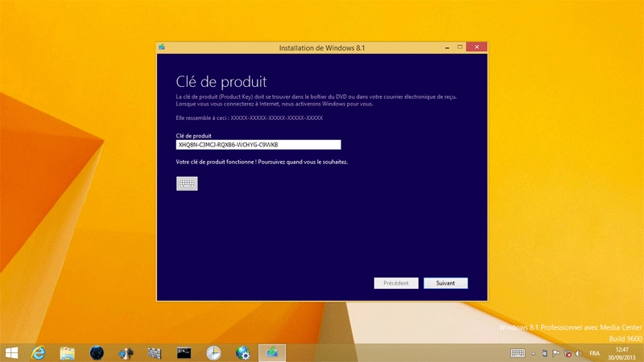Click the dark globe icon in taskbar
This screenshot has height=362, width=644.
tap(97, 352)
